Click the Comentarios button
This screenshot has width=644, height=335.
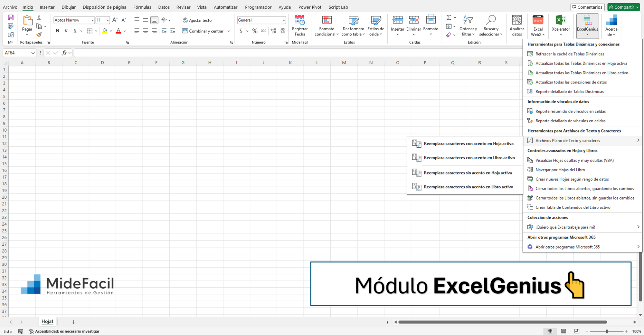tap(587, 7)
